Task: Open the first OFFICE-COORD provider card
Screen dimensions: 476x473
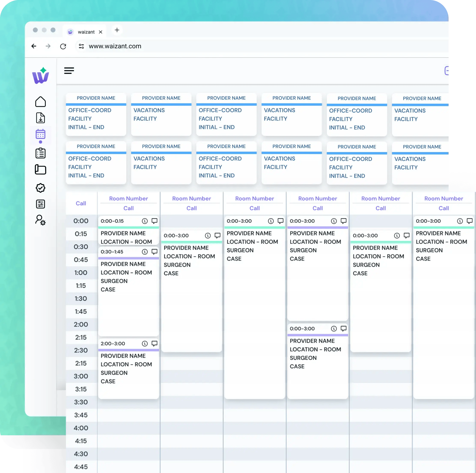Action: pos(96,114)
